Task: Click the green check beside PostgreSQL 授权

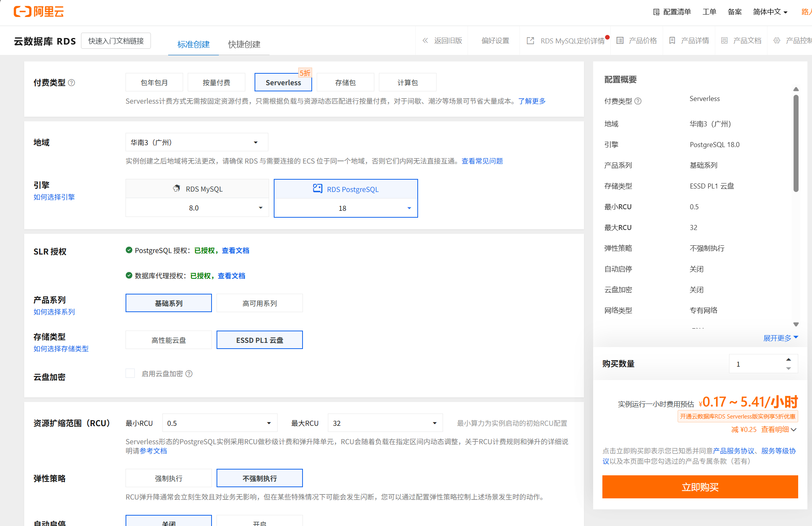Action: (x=129, y=250)
